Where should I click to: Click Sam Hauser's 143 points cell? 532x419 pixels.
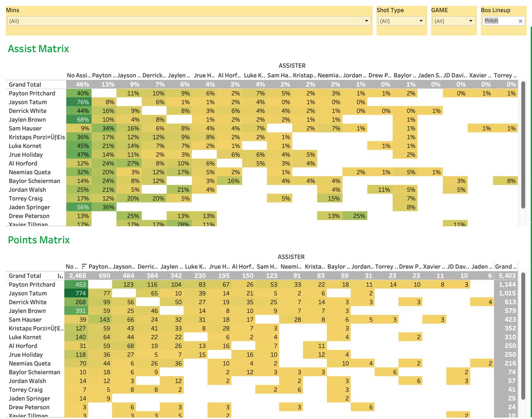pos(100,319)
